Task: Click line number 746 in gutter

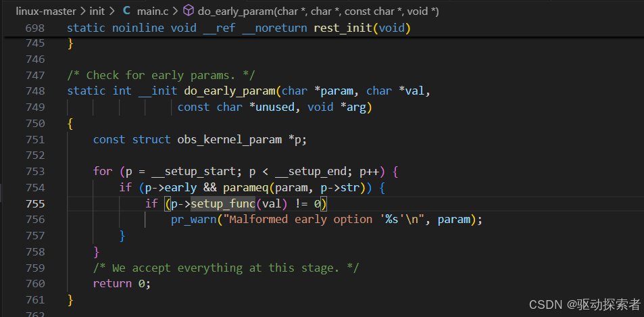Action: coord(35,59)
